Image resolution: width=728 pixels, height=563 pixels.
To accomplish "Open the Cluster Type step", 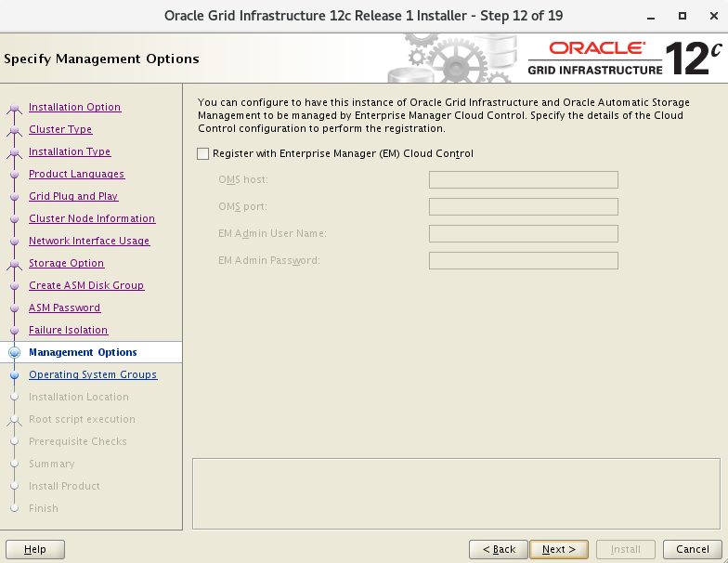I will [x=60, y=129].
